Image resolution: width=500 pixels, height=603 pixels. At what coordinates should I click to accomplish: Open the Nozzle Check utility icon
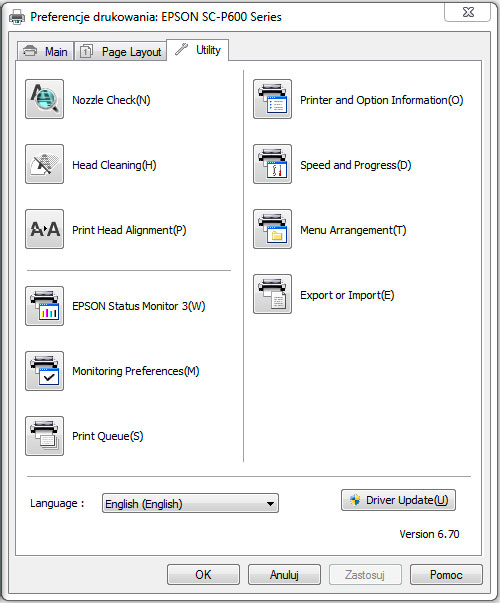pyautogui.click(x=44, y=99)
